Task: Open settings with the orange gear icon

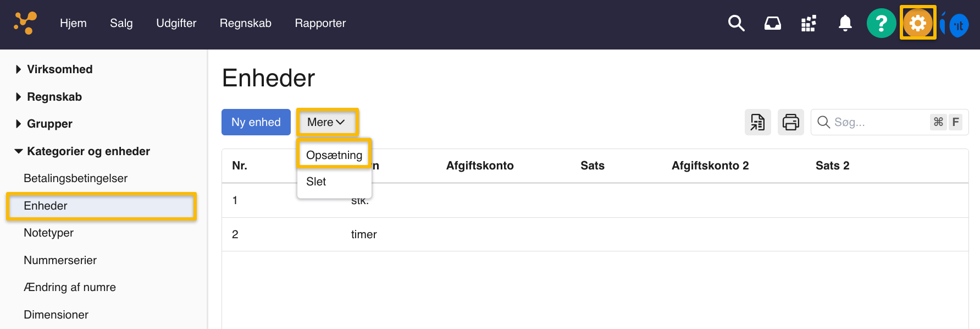Action: 917,23
